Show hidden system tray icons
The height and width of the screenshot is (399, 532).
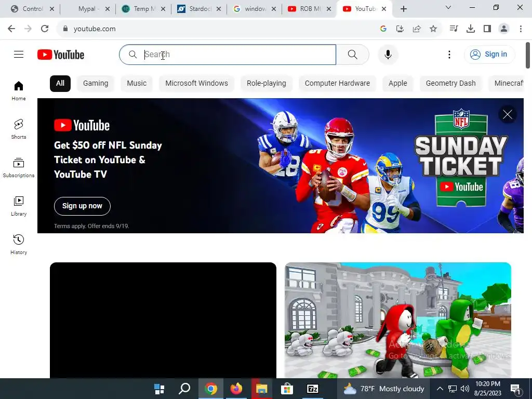click(x=440, y=389)
